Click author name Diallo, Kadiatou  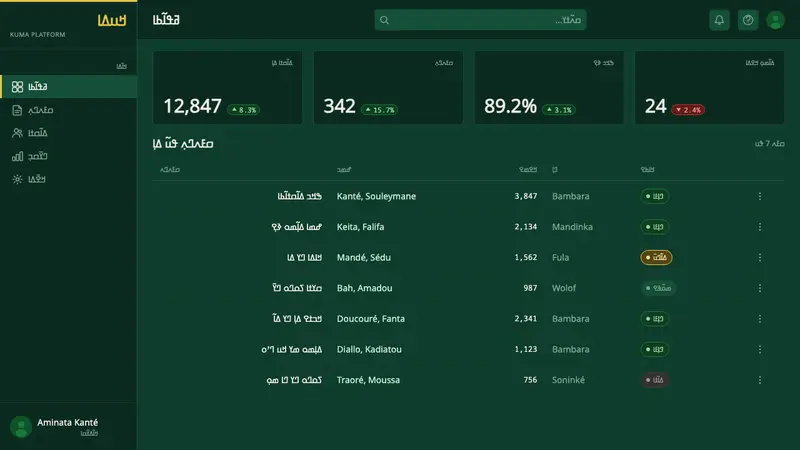click(369, 349)
